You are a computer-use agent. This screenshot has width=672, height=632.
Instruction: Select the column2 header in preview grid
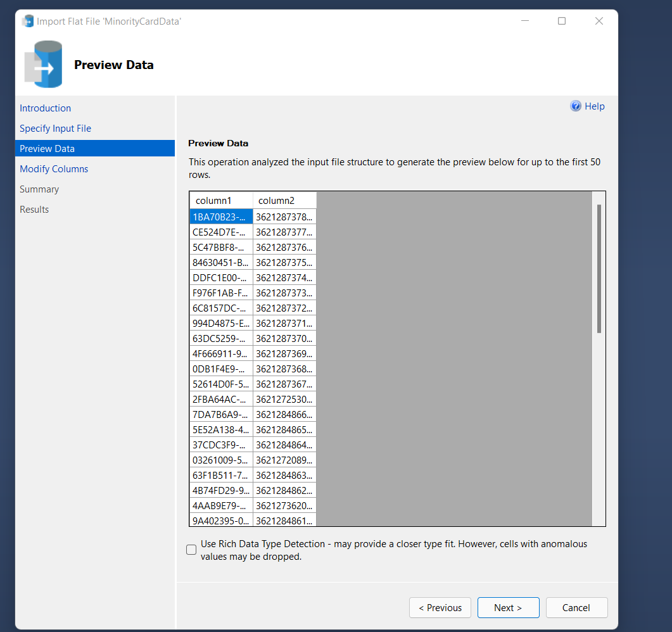(x=284, y=201)
